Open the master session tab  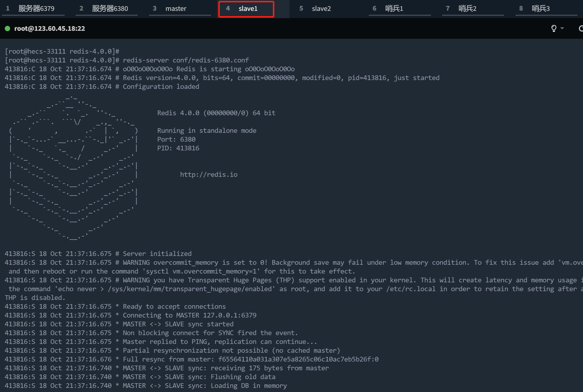pos(175,9)
